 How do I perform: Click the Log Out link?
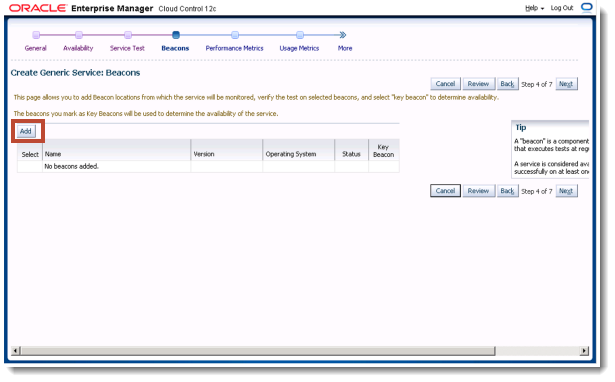pos(562,8)
